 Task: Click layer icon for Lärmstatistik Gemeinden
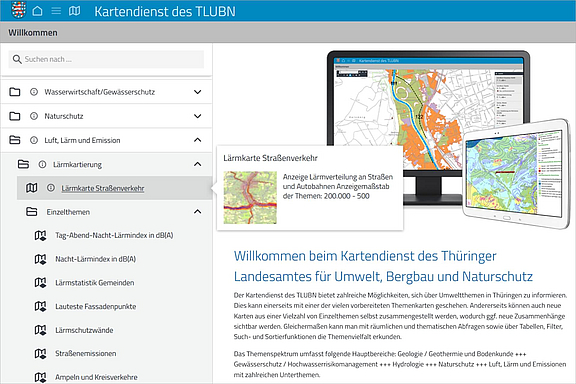40,283
